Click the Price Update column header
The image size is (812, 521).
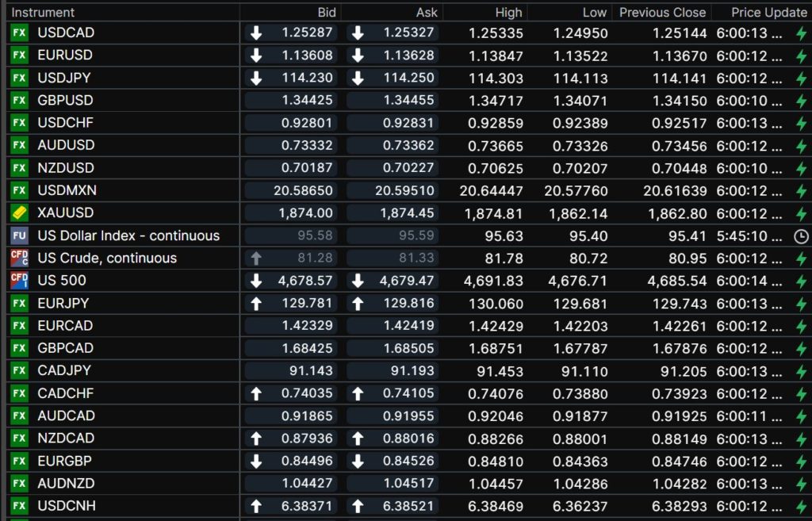pyautogui.click(x=768, y=12)
